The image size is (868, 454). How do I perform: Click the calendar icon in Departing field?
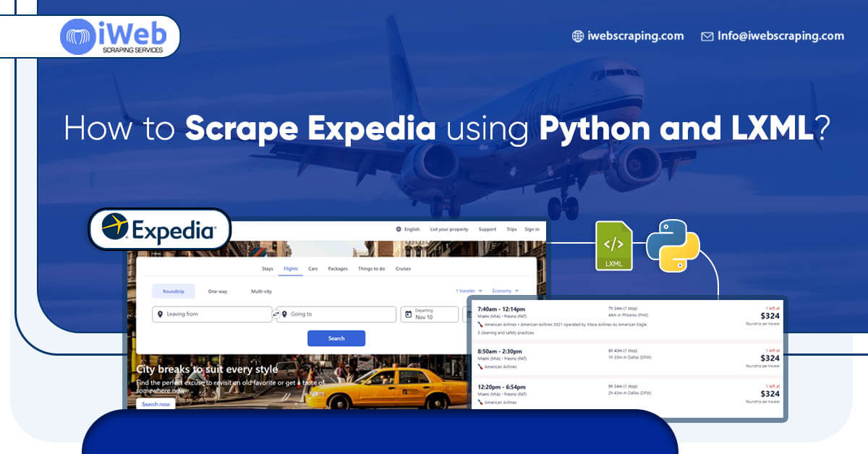pos(408,314)
